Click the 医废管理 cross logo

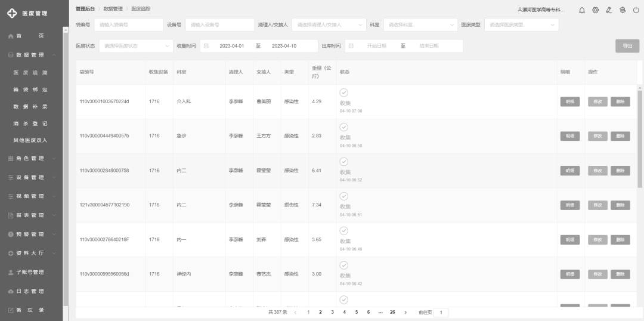click(12, 13)
